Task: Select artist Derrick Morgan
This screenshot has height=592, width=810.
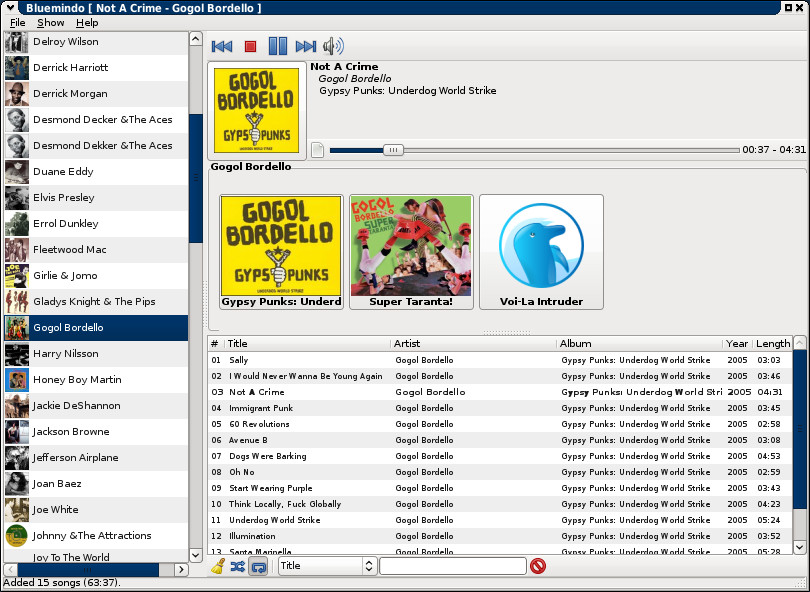Action: pos(96,94)
